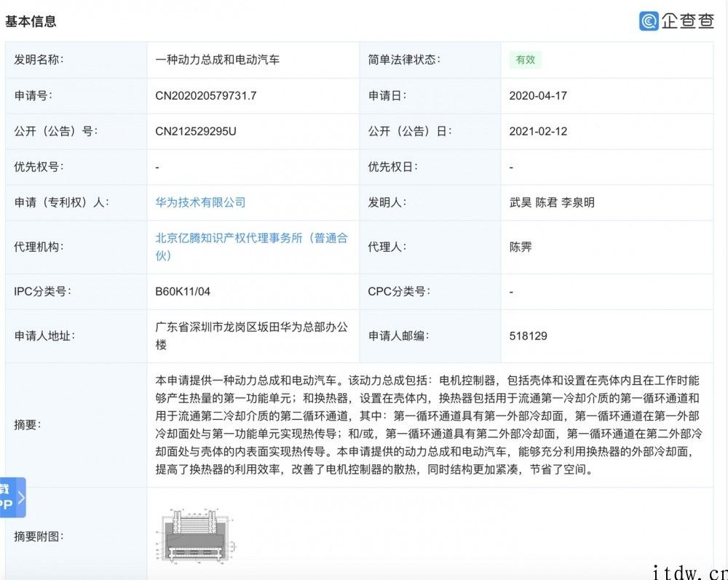This screenshot has height=580, width=728.
Task: Click the 基本信息 section heading
Action: point(31,21)
